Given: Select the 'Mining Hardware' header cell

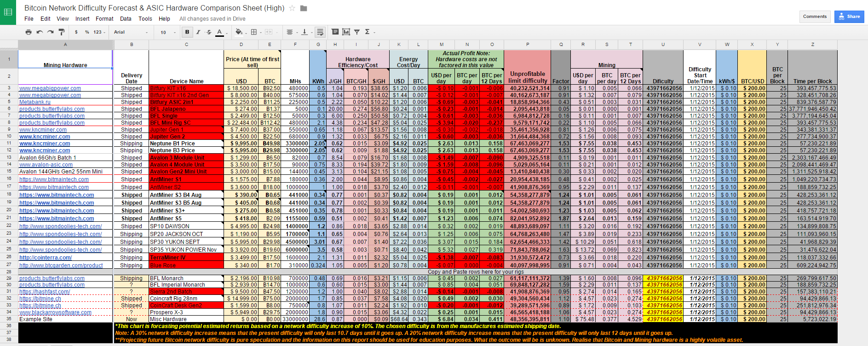Looking at the screenshot, I should point(65,59).
